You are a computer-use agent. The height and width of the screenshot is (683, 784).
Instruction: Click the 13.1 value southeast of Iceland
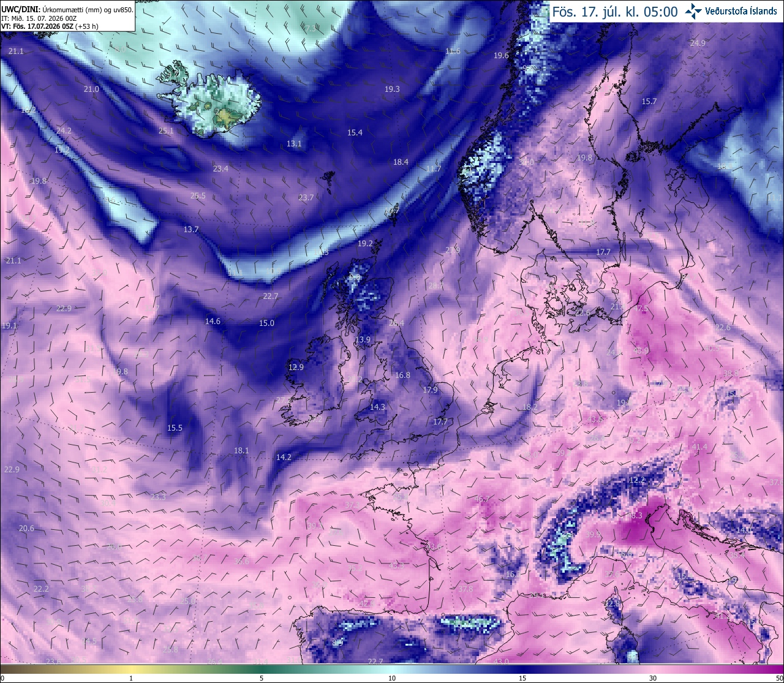click(x=294, y=143)
